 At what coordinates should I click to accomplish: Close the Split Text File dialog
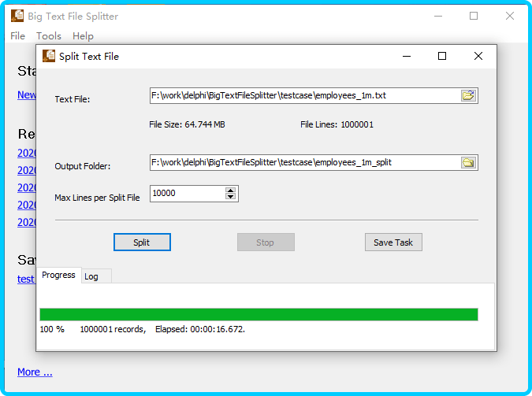[x=478, y=56]
